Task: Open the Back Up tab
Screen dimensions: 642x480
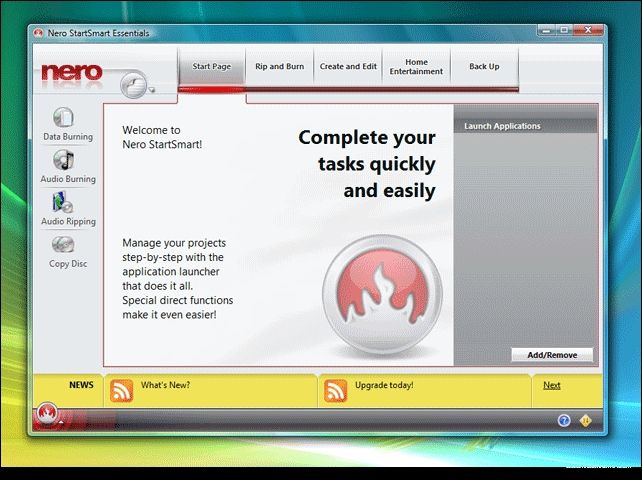Action: [484, 66]
